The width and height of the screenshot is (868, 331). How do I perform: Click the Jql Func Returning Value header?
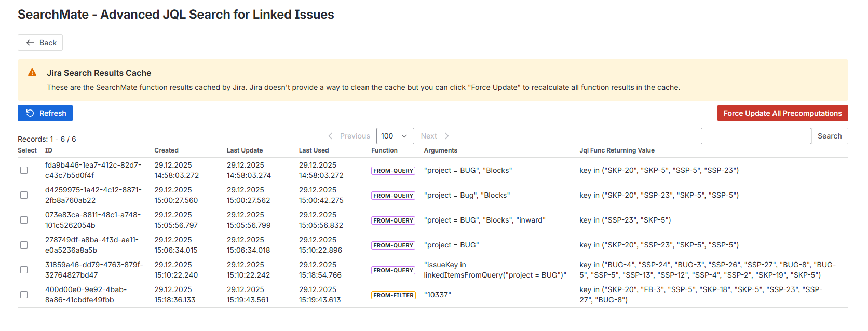(617, 150)
